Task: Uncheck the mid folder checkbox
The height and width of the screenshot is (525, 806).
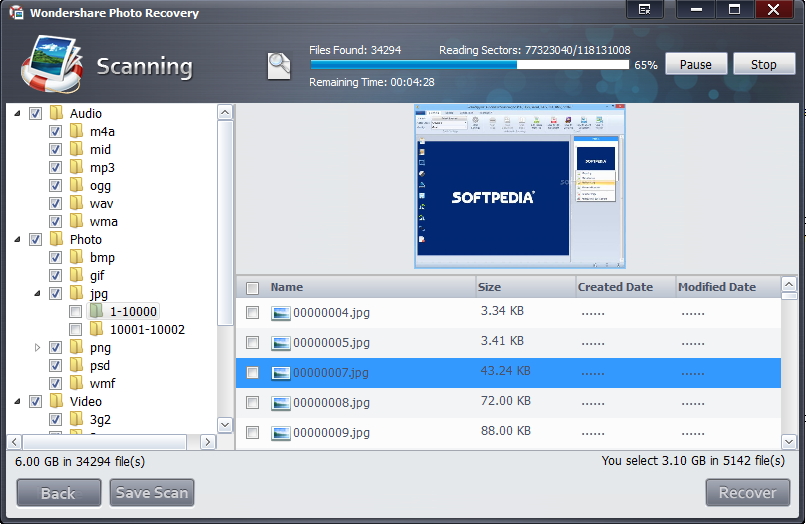Action: pyautogui.click(x=56, y=150)
